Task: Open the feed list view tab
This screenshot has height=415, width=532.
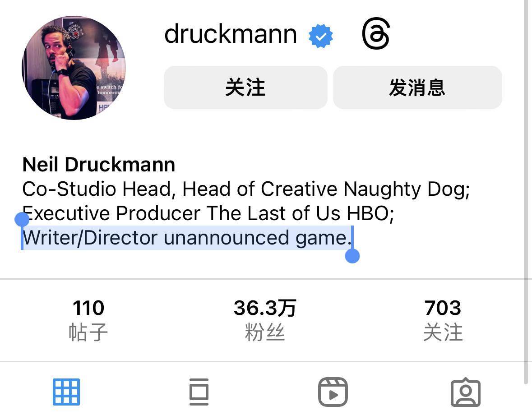Action: pos(199,392)
